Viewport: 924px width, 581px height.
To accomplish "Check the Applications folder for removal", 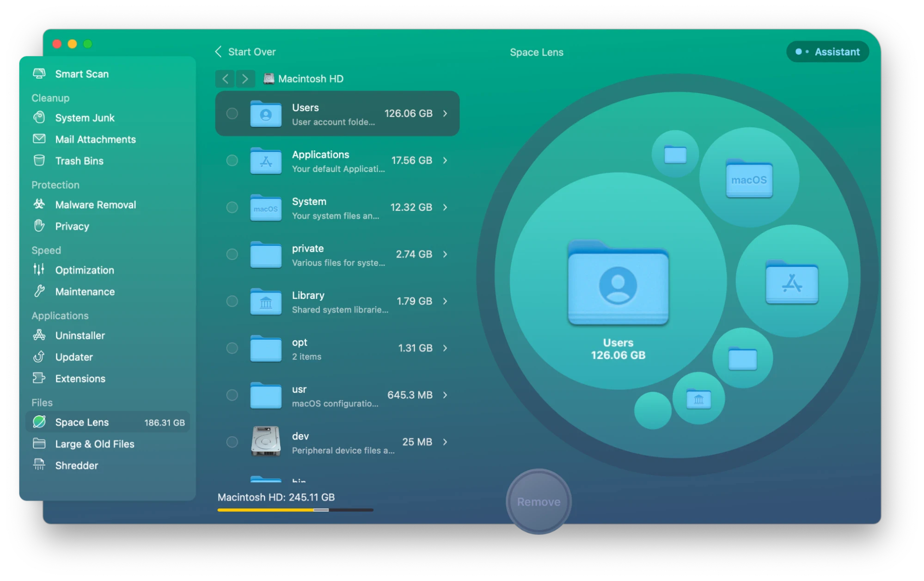I will 232,161.
